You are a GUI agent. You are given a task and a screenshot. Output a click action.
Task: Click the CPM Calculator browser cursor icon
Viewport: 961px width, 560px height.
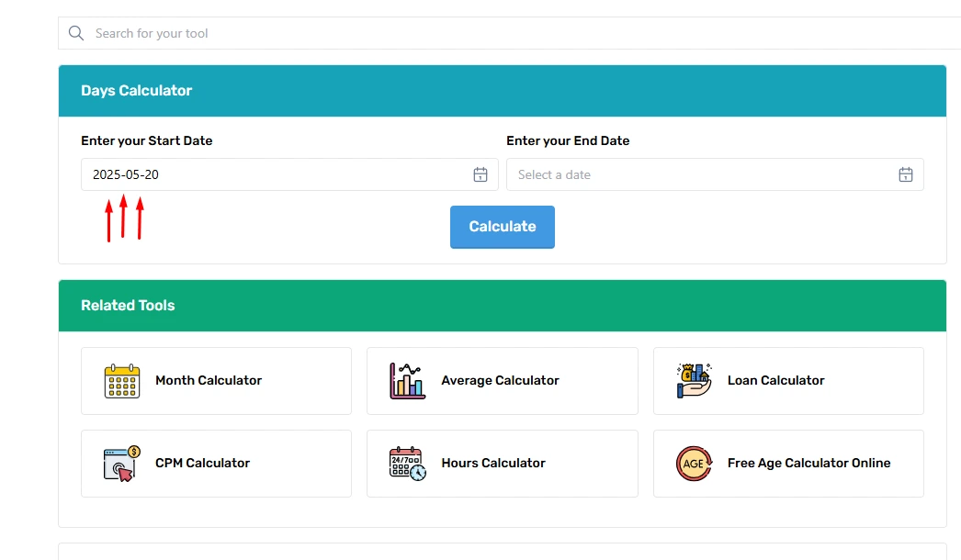coord(122,464)
